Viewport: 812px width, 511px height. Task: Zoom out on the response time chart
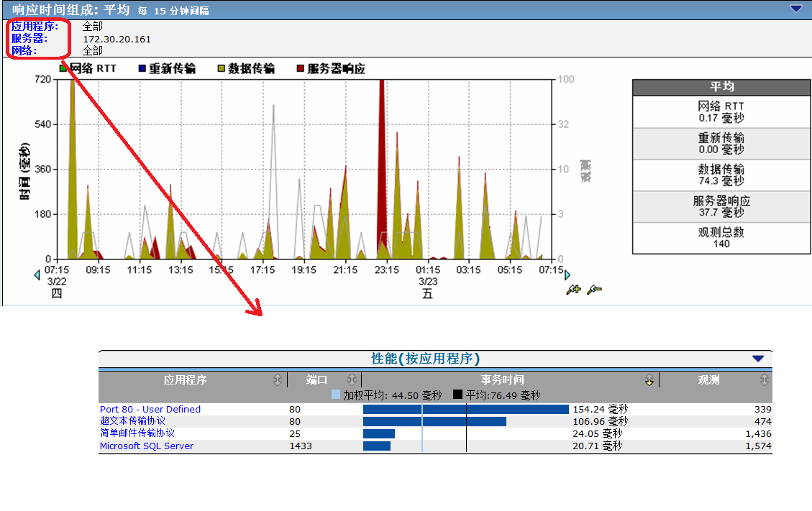coord(594,290)
